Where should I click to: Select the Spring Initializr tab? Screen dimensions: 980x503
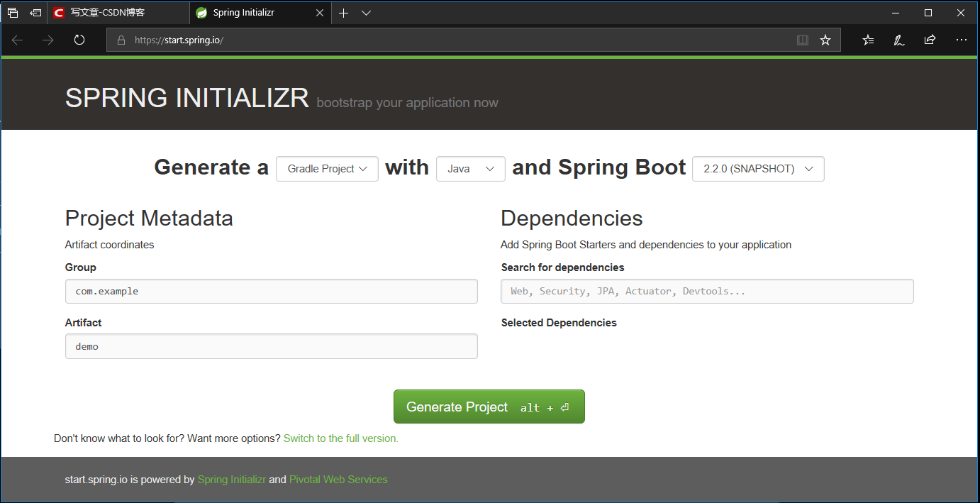point(261,13)
